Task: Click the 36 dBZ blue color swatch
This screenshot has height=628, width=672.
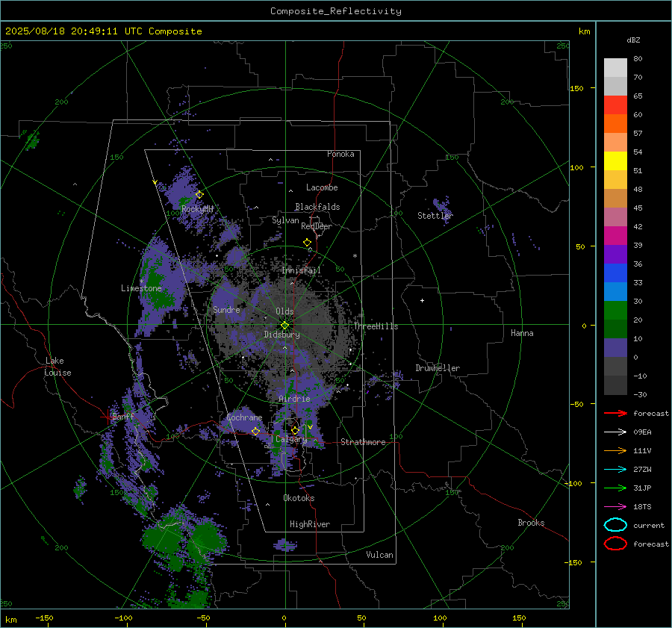Action: (615, 273)
